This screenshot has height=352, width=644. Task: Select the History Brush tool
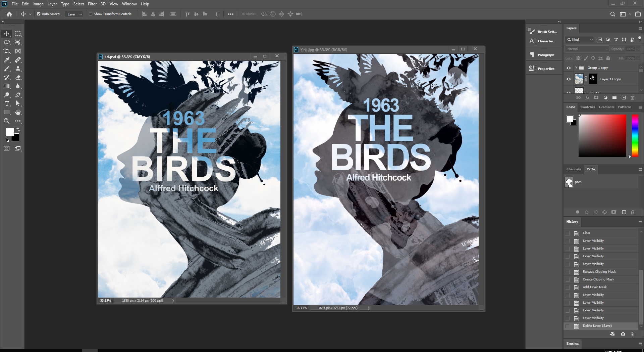(7, 77)
